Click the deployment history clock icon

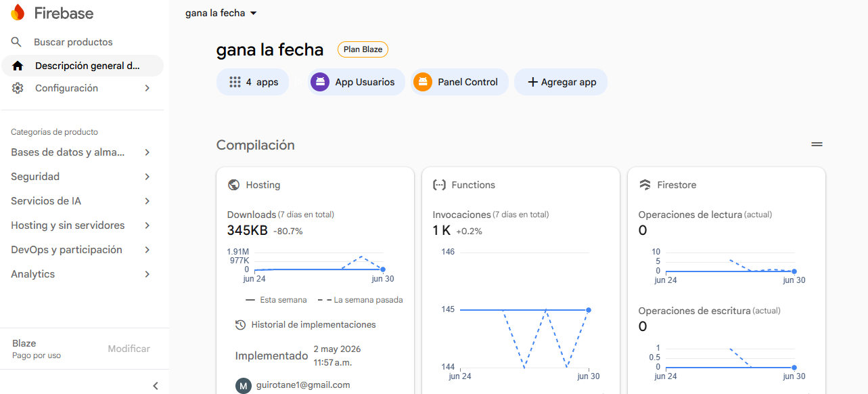(x=240, y=325)
